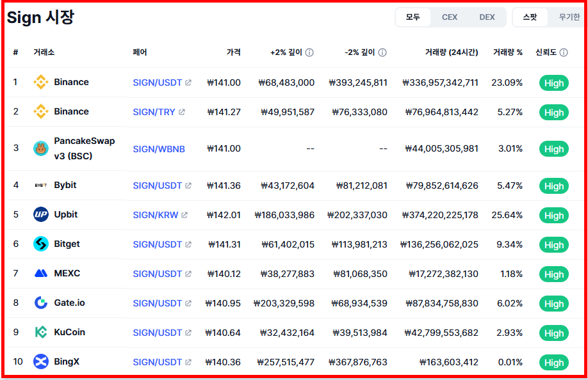Click external link icon on MEXC SIGN/USDT

point(188,274)
